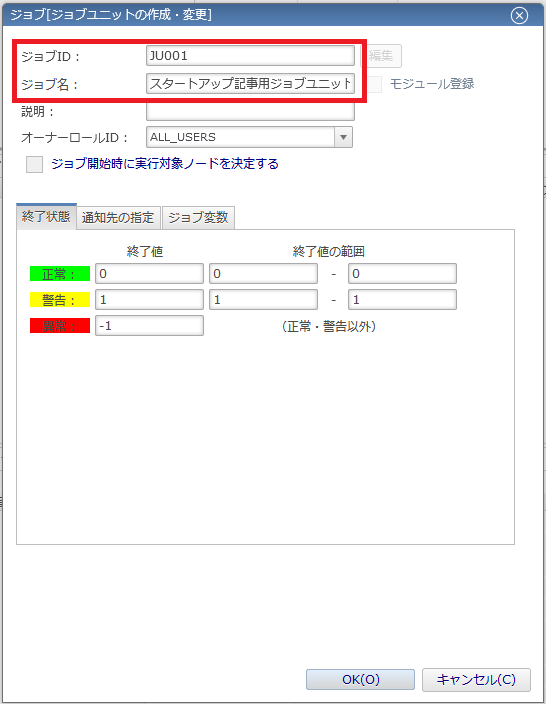Open the 通知先の指定 tab

tap(118, 218)
